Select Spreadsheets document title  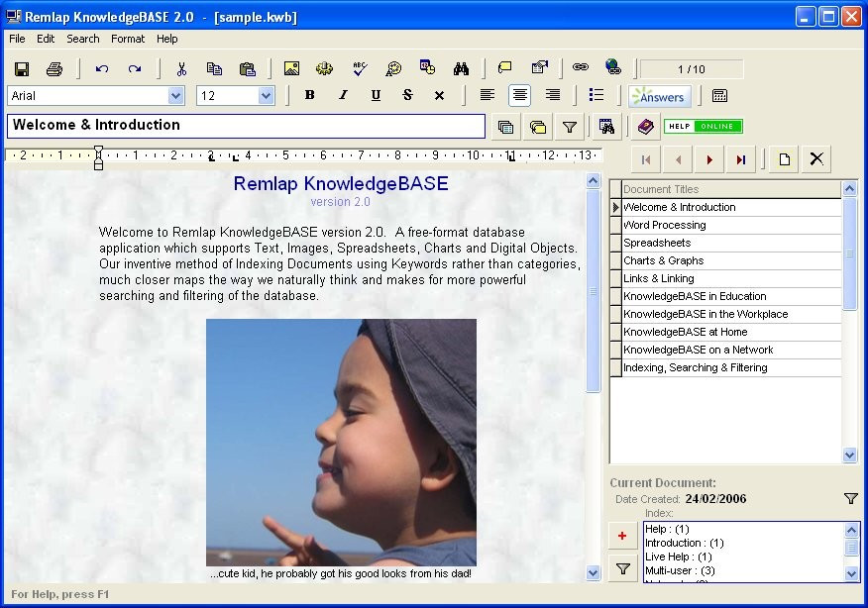[x=731, y=243]
